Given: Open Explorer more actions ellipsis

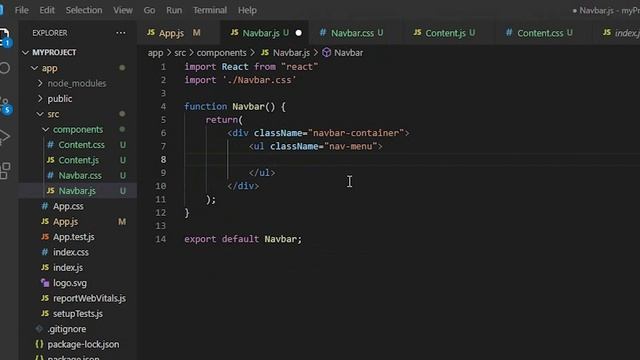Looking at the screenshot, I should pyautogui.click(x=121, y=33).
